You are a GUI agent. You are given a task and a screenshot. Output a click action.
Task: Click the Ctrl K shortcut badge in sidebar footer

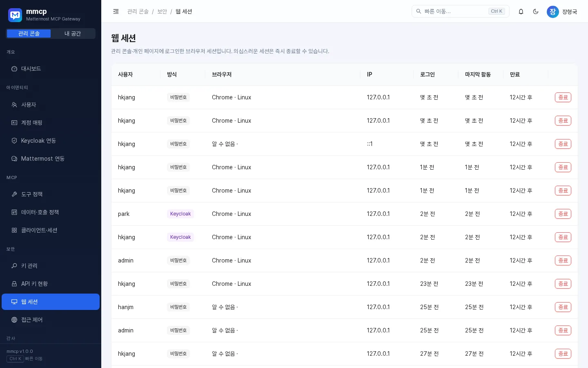click(16, 359)
